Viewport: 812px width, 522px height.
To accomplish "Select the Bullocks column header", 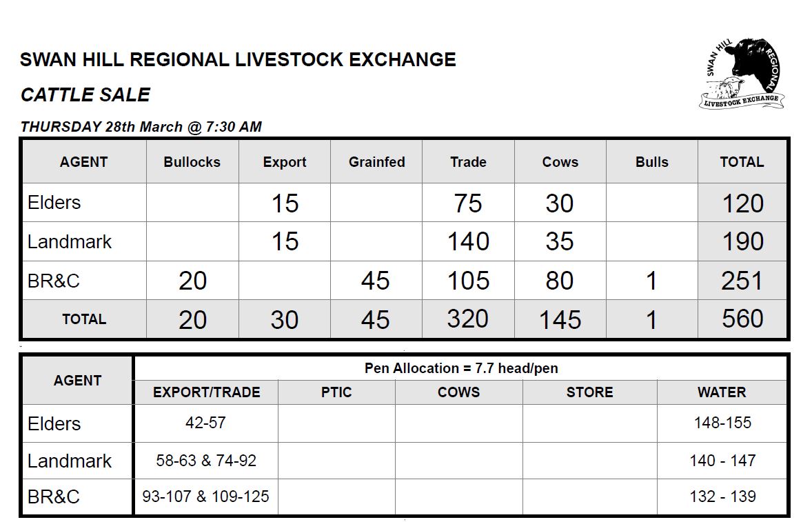I will [x=192, y=162].
